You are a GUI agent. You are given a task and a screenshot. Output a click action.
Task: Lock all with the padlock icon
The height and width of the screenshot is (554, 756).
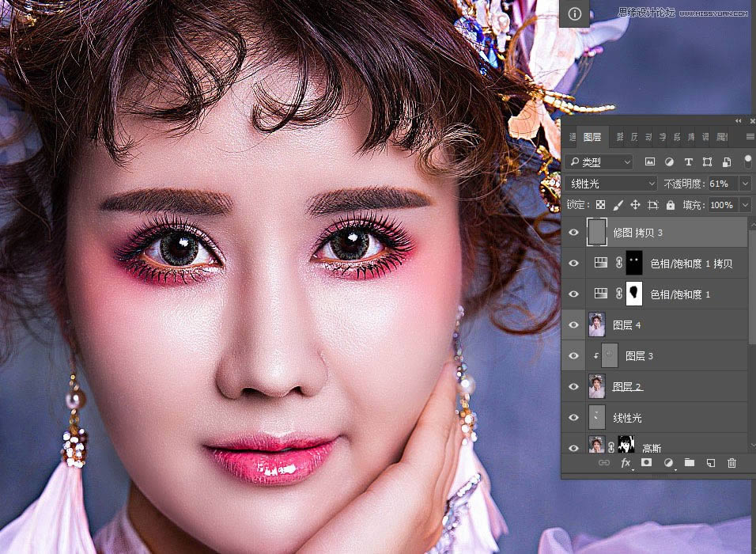click(671, 205)
